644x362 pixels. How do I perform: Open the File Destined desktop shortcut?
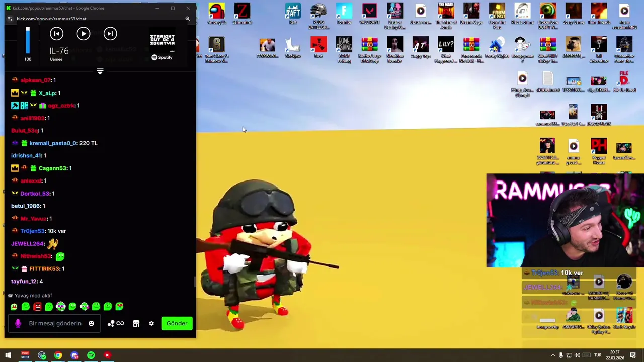pyautogui.click(x=624, y=81)
